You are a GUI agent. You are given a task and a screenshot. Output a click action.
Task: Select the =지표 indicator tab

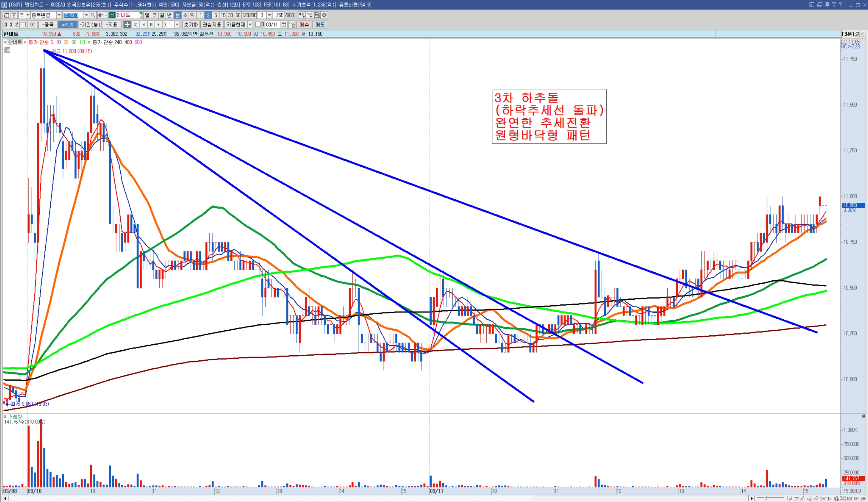coord(112,24)
